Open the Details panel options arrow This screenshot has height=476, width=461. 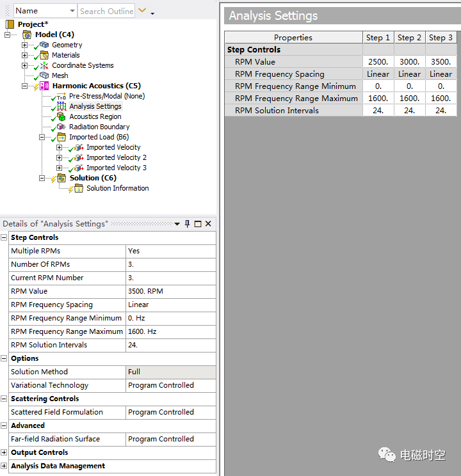tap(177, 225)
